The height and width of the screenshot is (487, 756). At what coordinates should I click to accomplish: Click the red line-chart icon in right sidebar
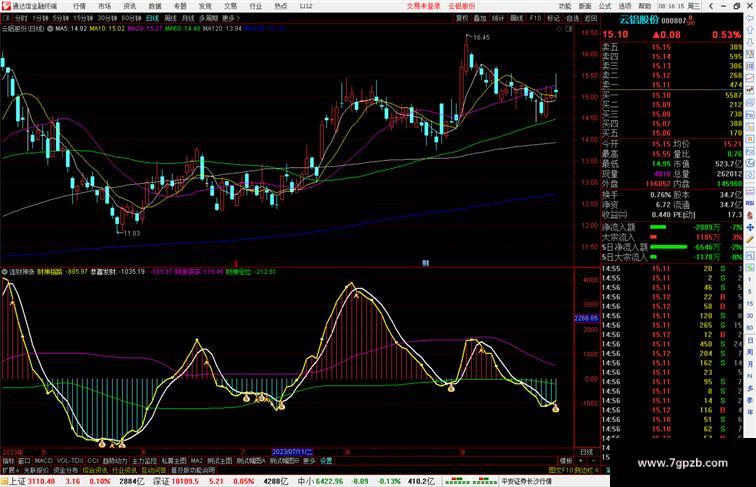click(x=750, y=78)
